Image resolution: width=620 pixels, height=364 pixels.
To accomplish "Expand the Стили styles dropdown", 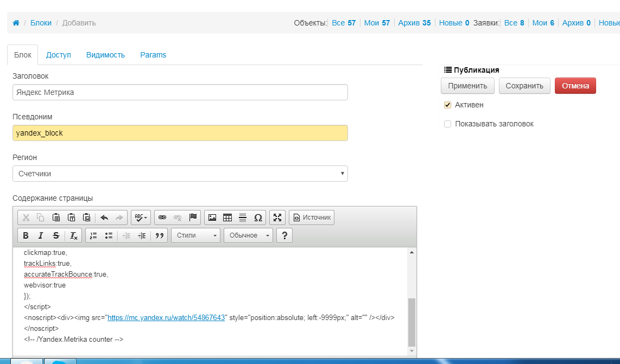I will click(x=195, y=235).
